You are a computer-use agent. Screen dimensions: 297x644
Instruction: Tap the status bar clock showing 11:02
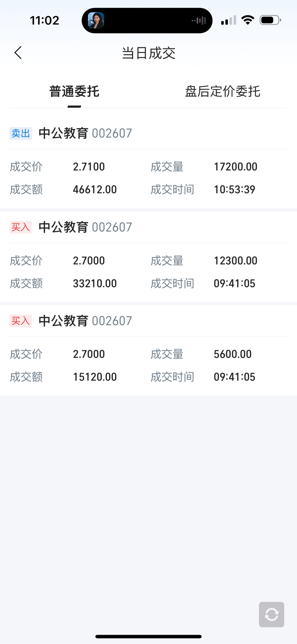44,20
